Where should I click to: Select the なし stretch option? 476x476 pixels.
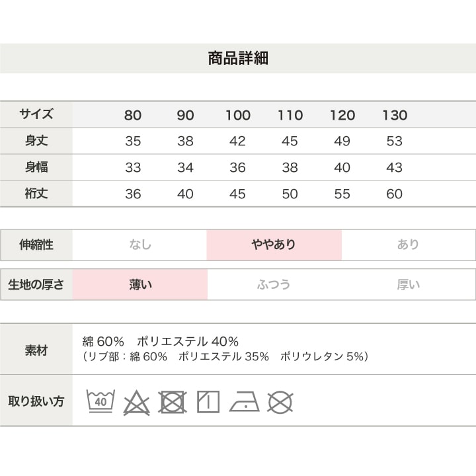[x=140, y=245]
